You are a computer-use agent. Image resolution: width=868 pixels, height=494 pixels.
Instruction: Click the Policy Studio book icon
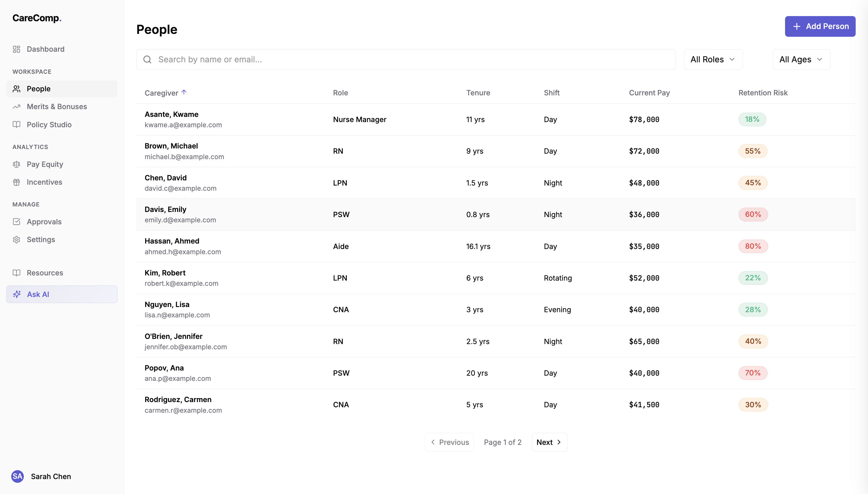pyautogui.click(x=16, y=125)
